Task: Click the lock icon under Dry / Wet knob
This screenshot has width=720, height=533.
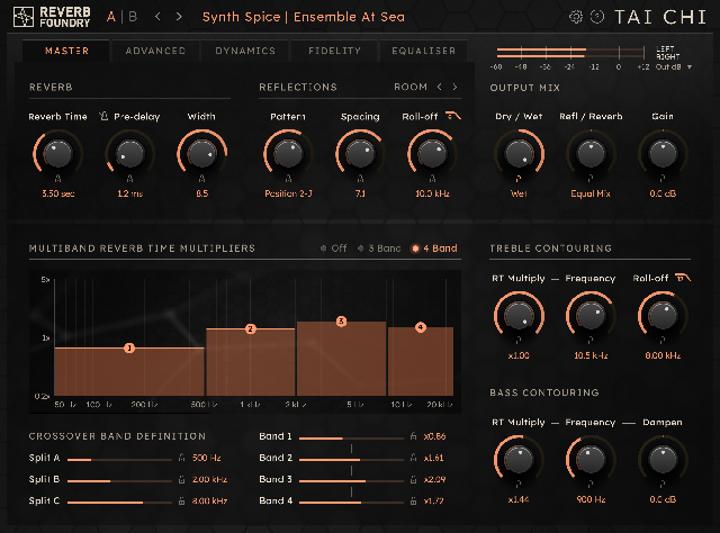Action: pyautogui.click(x=518, y=179)
